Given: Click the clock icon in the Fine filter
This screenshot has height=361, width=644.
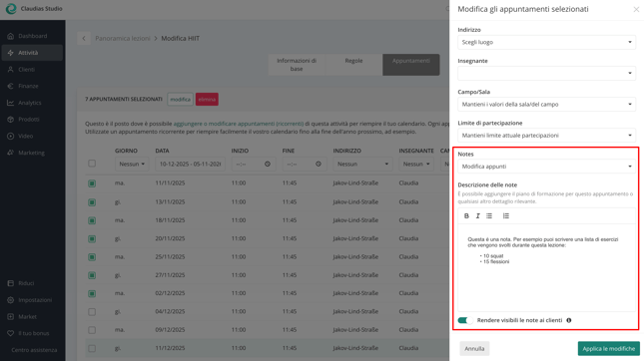Looking at the screenshot, I should point(319,165).
